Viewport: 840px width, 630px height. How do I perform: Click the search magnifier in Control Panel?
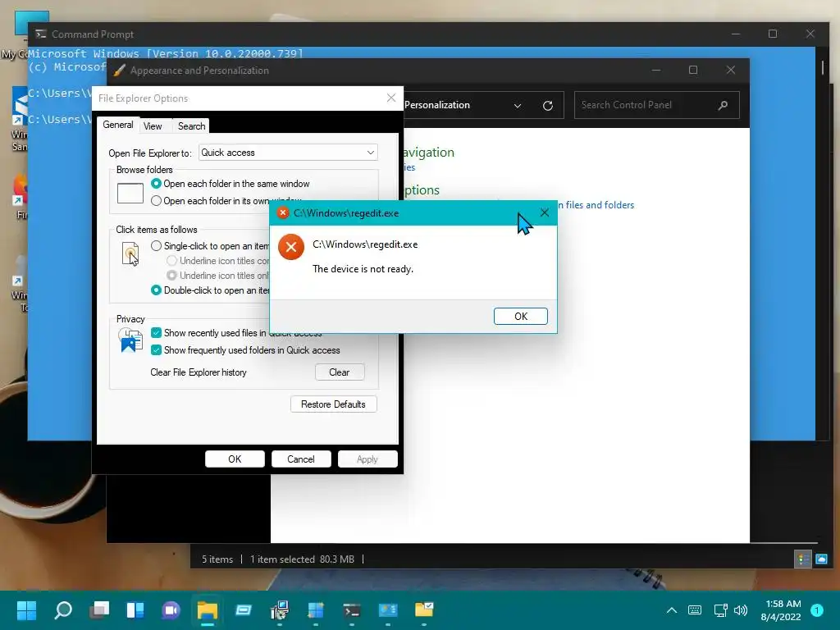[723, 105]
